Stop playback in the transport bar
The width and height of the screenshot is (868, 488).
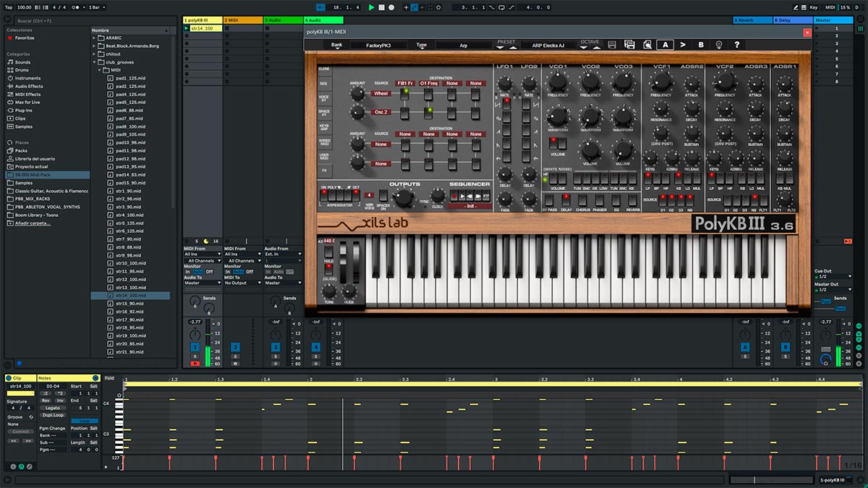point(381,7)
